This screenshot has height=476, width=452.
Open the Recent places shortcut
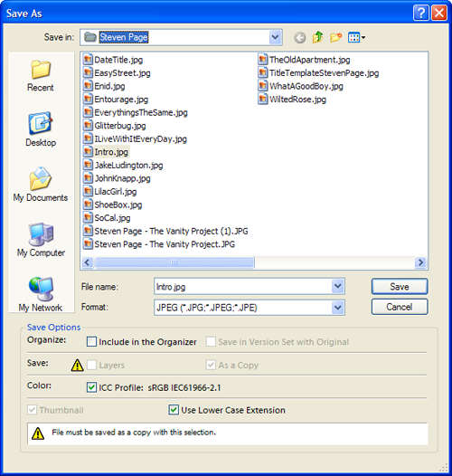(41, 76)
